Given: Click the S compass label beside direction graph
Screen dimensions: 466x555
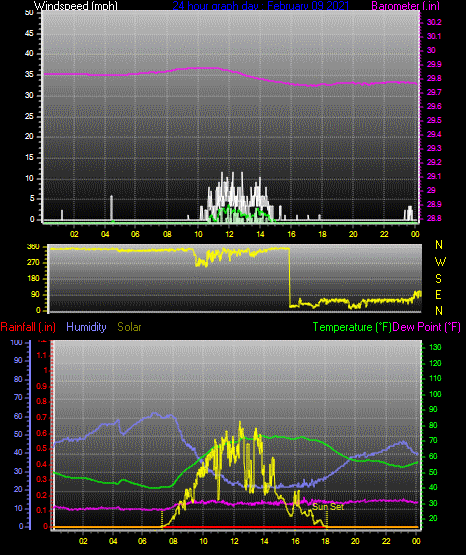Looking at the screenshot, I should click(x=438, y=279).
